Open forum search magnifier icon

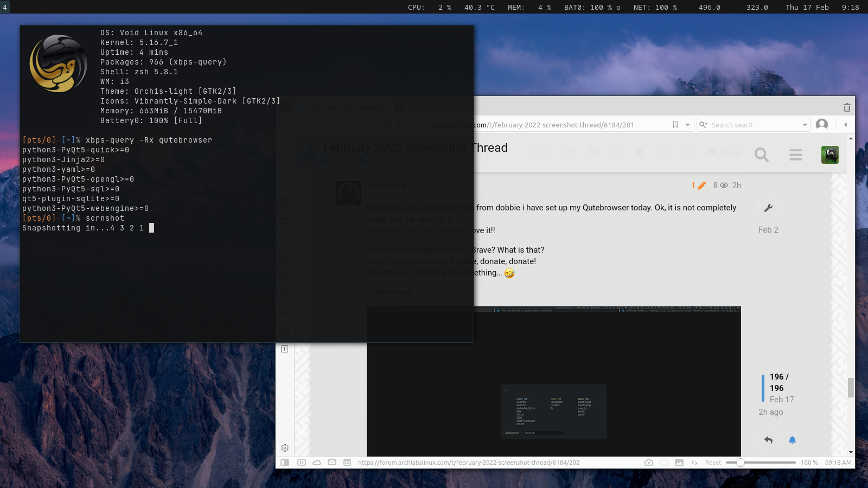pyautogui.click(x=762, y=155)
